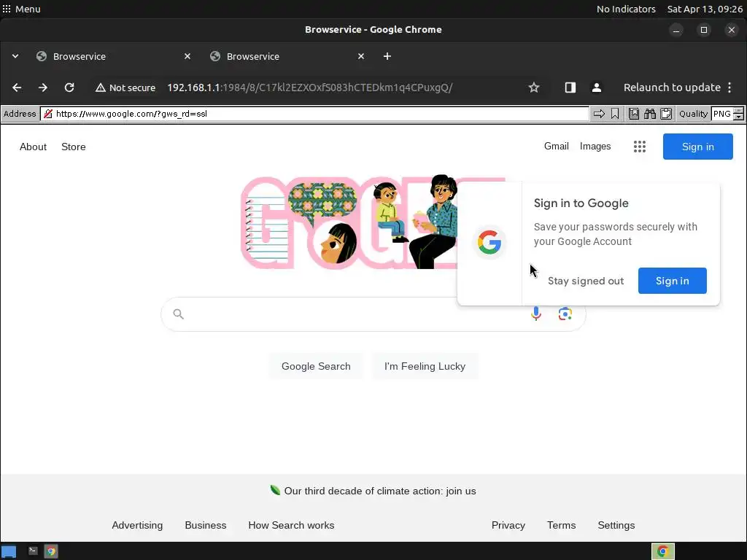Go back using Chrome's back arrow

click(x=17, y=87)
